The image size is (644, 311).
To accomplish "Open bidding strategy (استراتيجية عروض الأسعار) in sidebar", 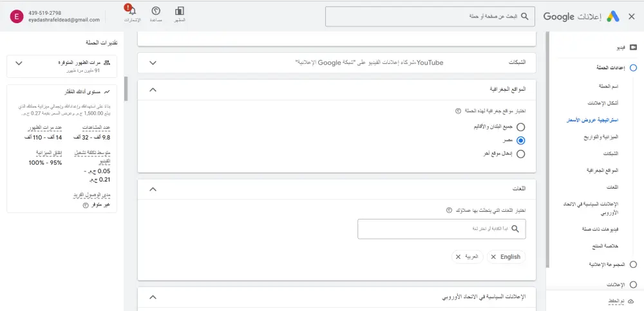I will click(592, 120).
